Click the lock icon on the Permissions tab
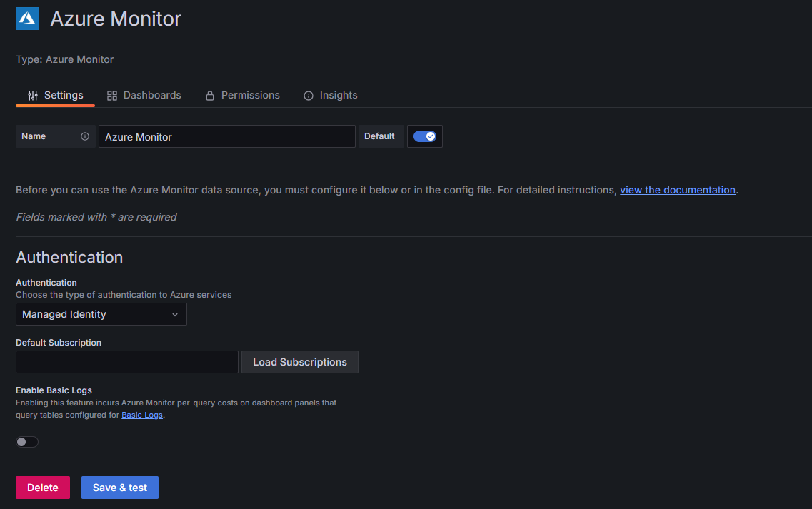This screenshot has width=812, height=509. coord(210,95)
